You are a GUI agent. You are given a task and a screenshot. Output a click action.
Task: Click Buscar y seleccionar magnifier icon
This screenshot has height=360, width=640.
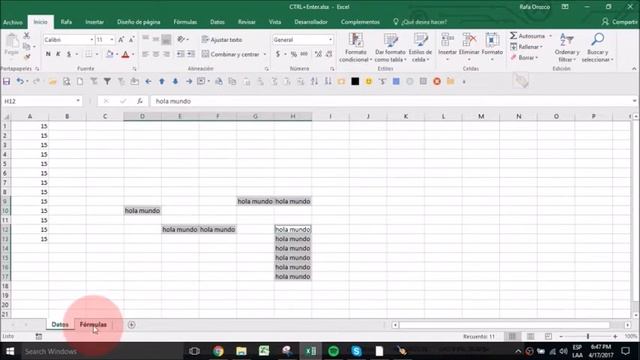point(598,40)
